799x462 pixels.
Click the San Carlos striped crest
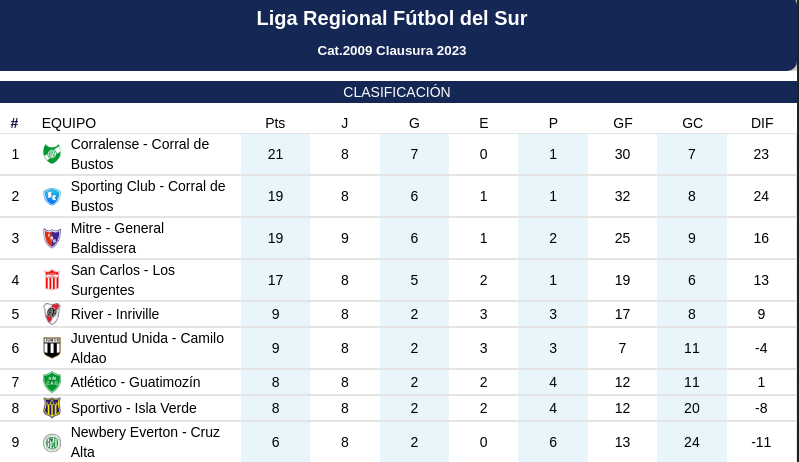[x=52, y=280]
